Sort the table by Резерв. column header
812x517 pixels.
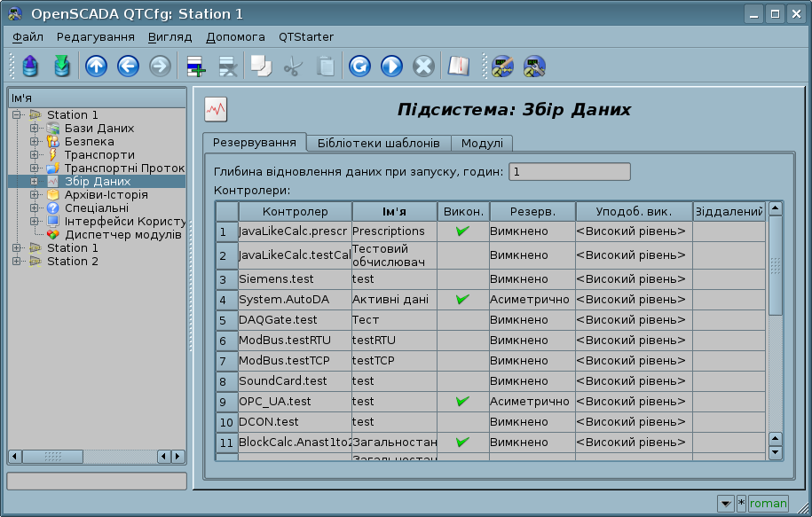pyautogui.click(x=532, y=212)
